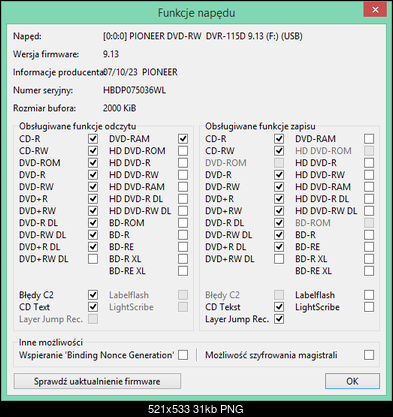Toggle DVD-RW read checkbox
This screenshot has width=393, height=417.
[x=93, y=187]
